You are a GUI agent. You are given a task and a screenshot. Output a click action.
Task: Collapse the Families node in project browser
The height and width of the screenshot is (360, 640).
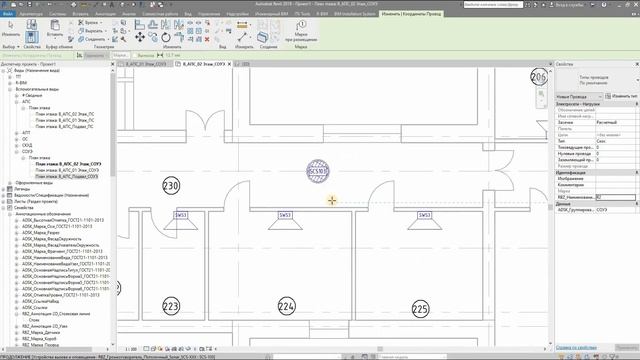4,208
